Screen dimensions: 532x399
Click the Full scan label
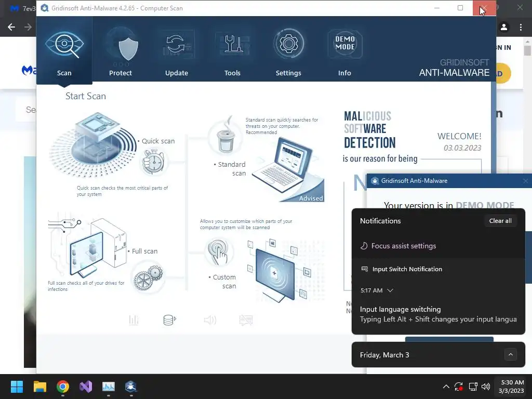(x=144, y=251)
